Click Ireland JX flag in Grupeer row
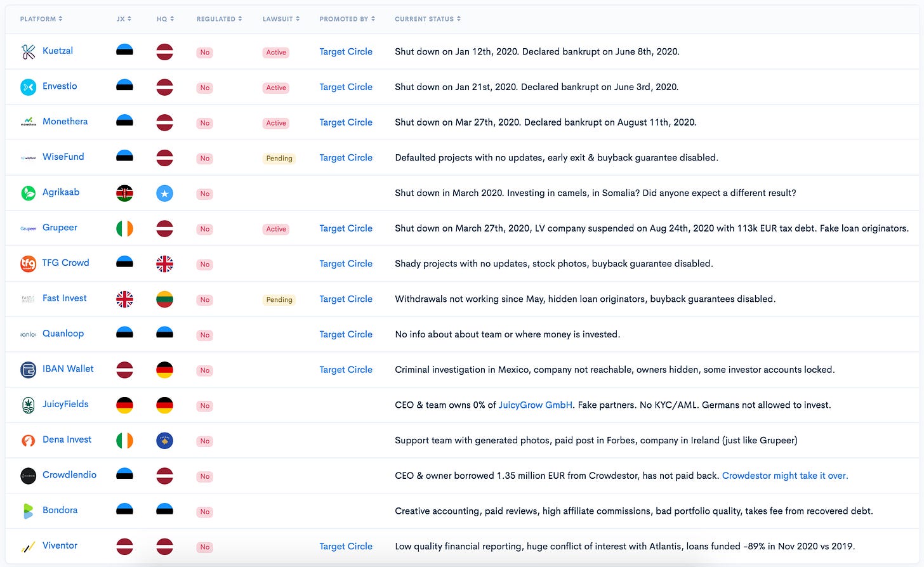924x567 pixels. click(124, 228)
